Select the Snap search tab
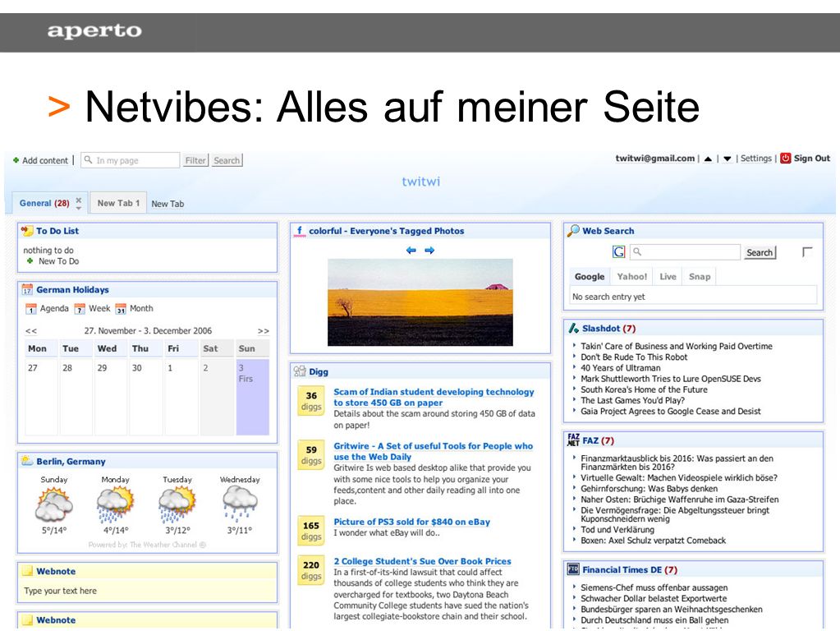The image size is (840, 631). coord(700,277)
